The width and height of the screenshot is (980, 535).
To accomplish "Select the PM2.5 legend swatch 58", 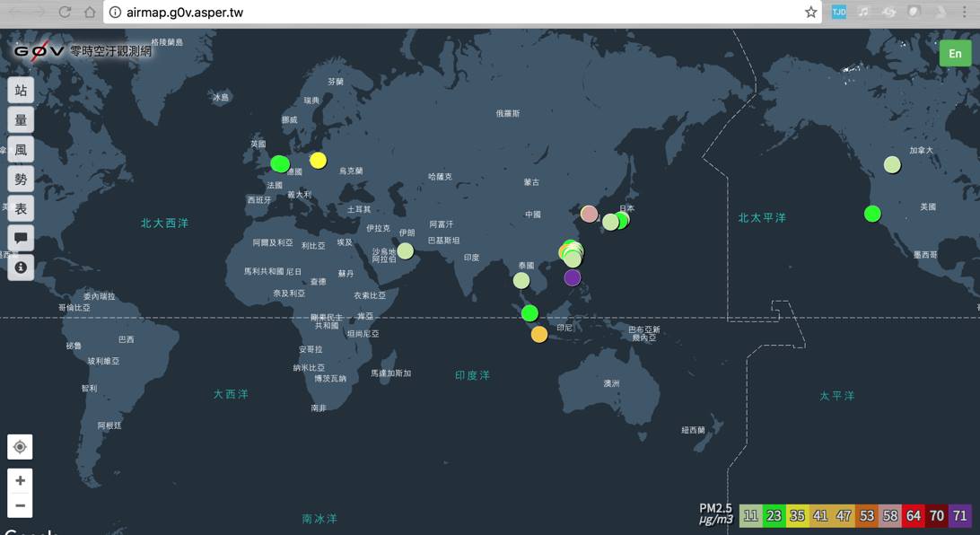I will coord(890,515).
